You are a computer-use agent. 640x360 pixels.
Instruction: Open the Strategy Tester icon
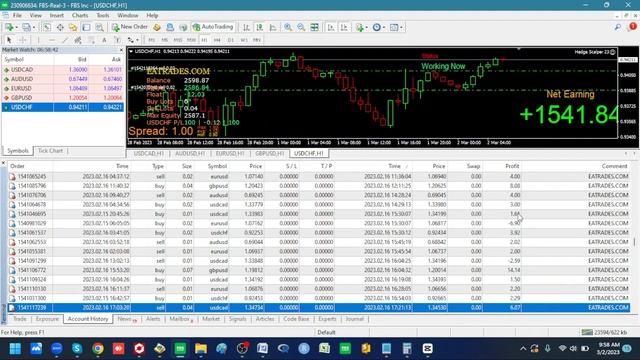(99, 27)
